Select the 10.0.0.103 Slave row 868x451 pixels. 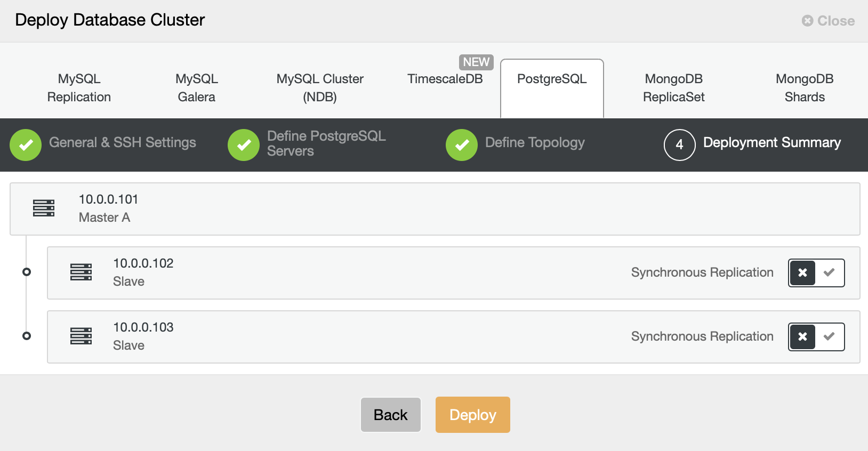[x=454, y=337]
